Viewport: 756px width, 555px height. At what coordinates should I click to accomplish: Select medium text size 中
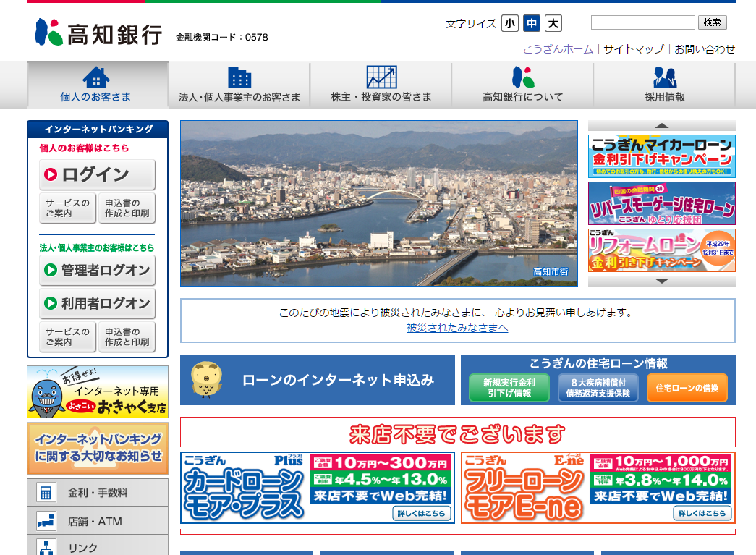click(x=531, y=23)
